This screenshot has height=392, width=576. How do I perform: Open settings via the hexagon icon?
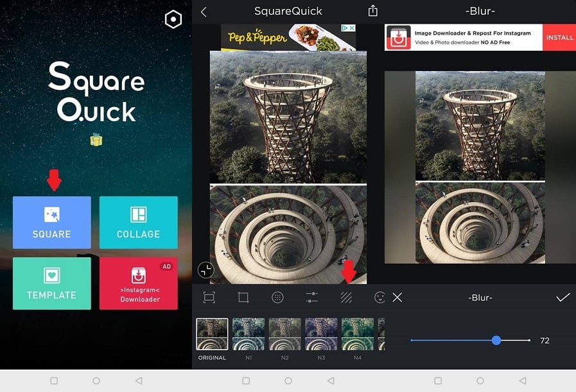[173, 20]
